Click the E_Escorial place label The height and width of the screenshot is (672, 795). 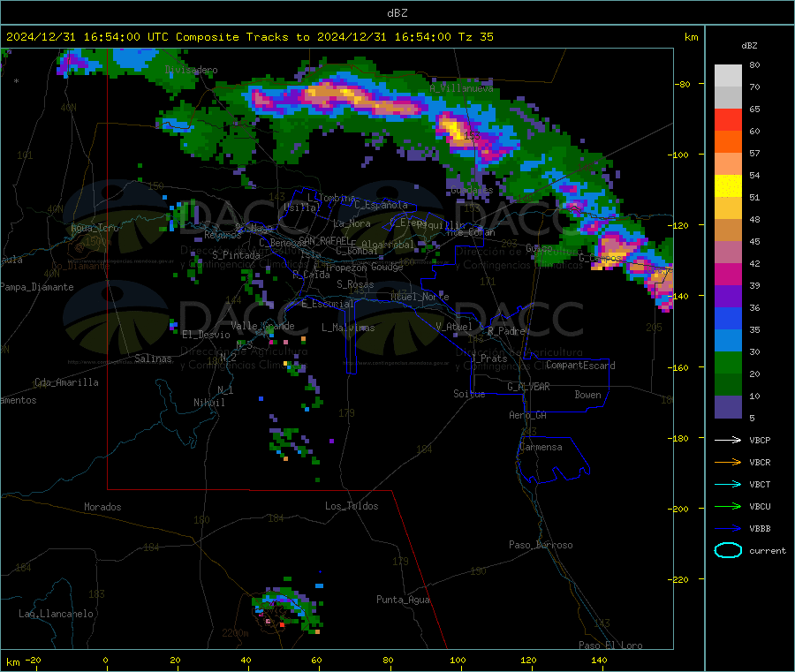coord(328,304)
